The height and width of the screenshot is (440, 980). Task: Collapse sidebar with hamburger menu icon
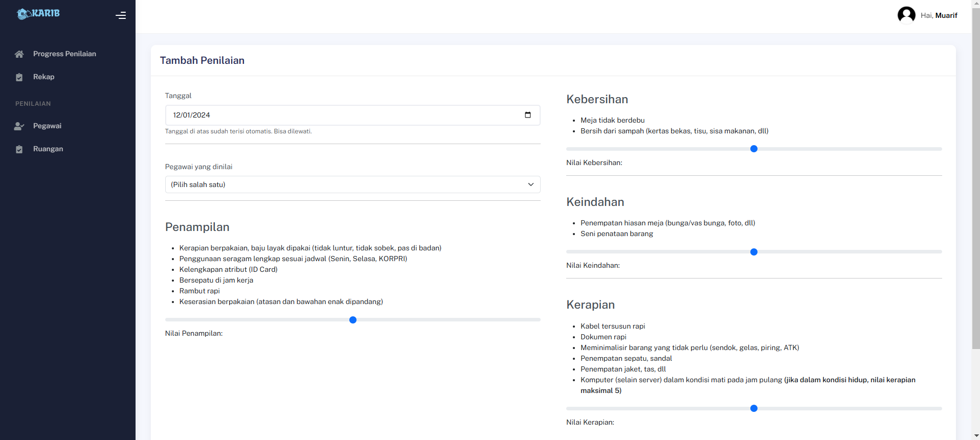point(121,15)
